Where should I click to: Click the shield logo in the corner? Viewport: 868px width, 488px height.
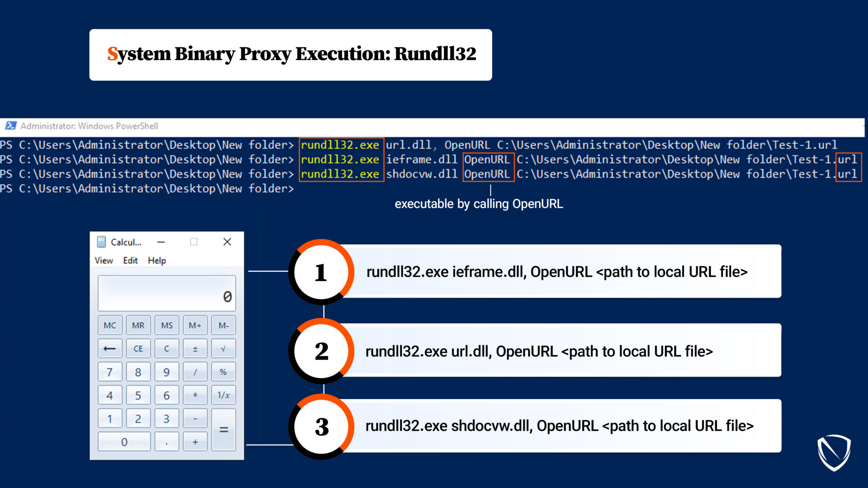click(x=834, y=452)
